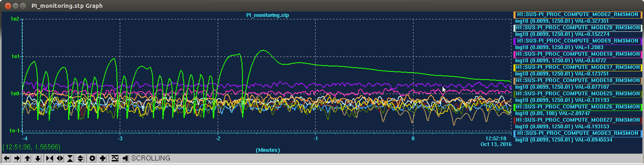Close the PI_monitoring.stp Graph window
Image resolution: width=644 pixels, height=165 pixels.
coord(7,6)
